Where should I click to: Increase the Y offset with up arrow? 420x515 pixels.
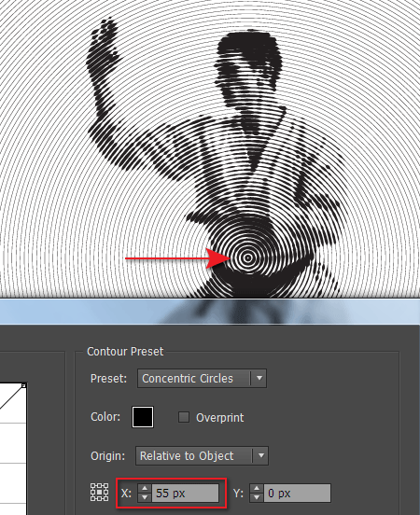pyautogui.click(x=257, y=488)
